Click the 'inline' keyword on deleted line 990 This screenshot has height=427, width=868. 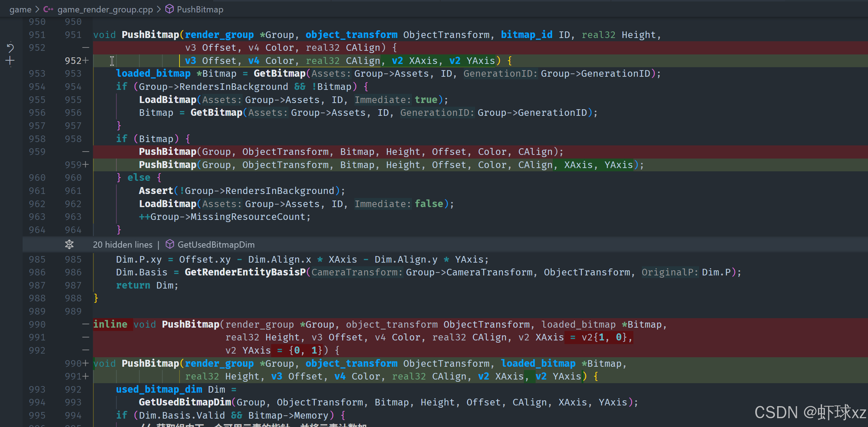tap(110, 324)
